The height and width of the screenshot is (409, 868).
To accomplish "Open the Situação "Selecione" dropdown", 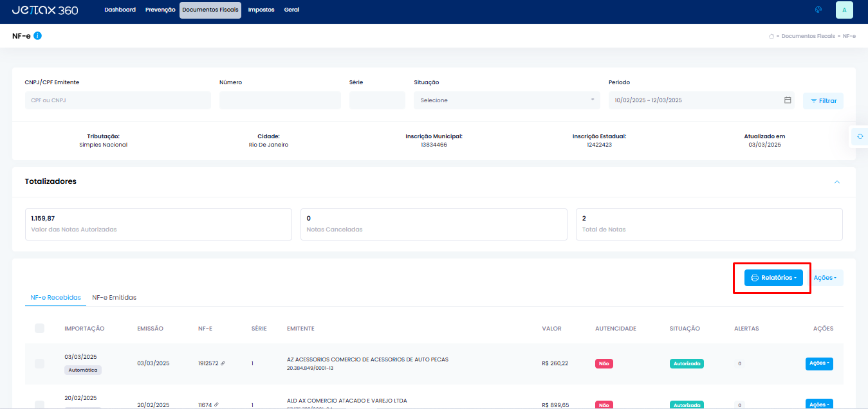I will (x=507, y=100).
